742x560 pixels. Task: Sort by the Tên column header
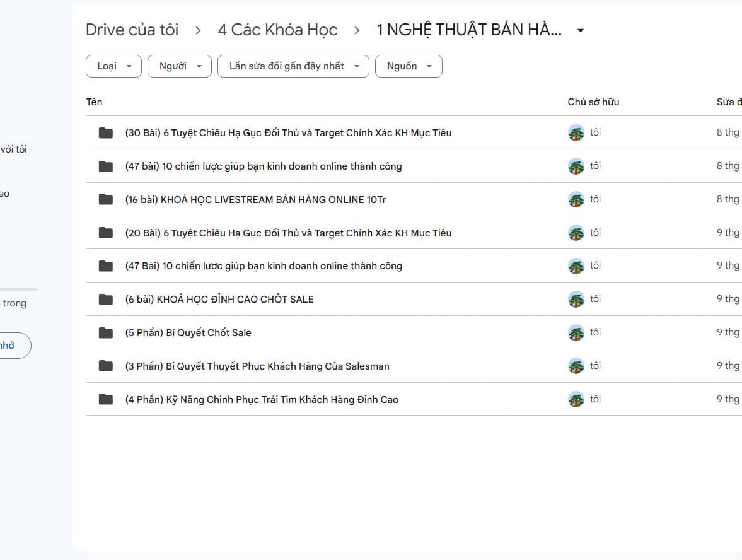(x=94, y=102)
